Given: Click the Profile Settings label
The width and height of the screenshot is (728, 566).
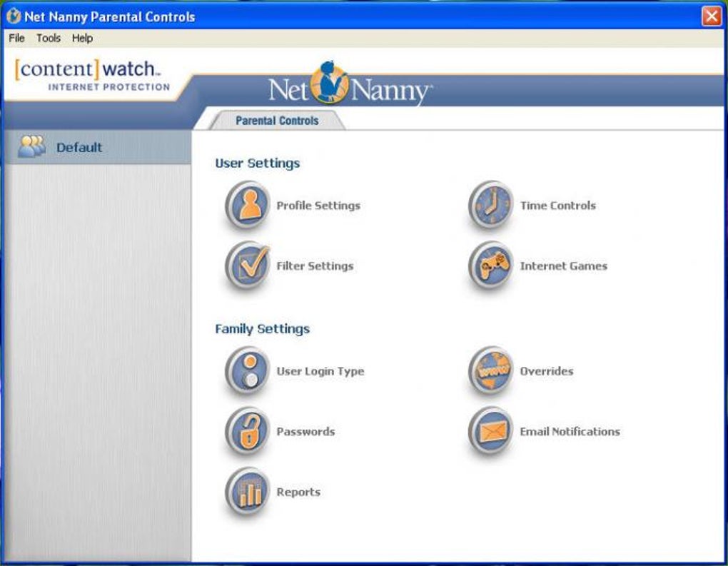Looking at the screenshot, I should [x=318, y=206].
